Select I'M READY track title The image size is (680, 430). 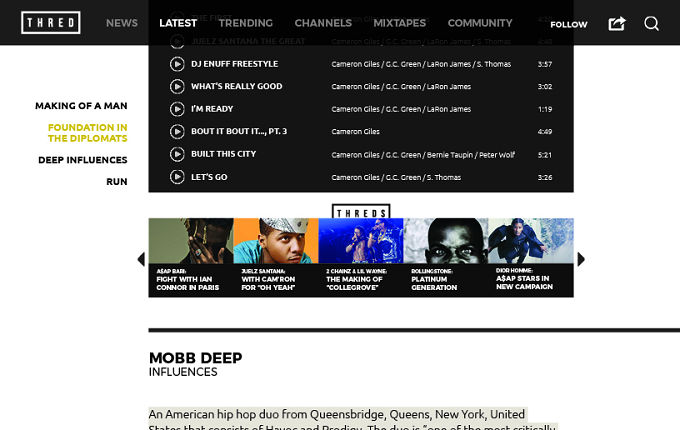212,109
